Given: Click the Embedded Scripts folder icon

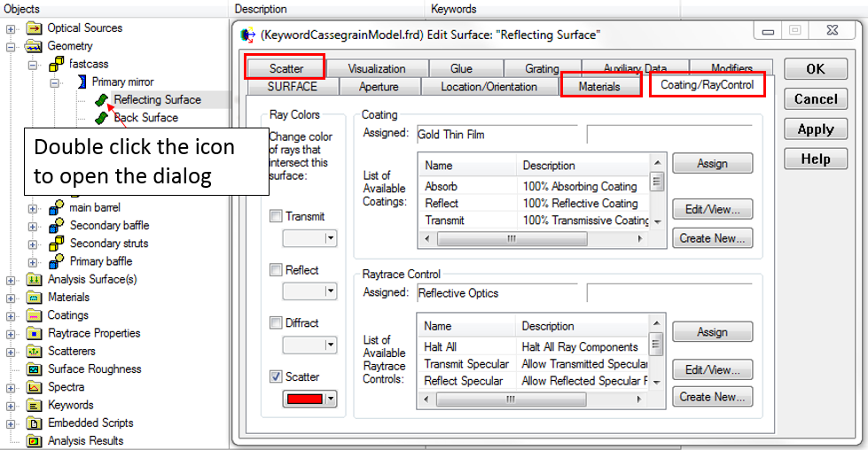Looking at the screenshot, I should 35,423.
